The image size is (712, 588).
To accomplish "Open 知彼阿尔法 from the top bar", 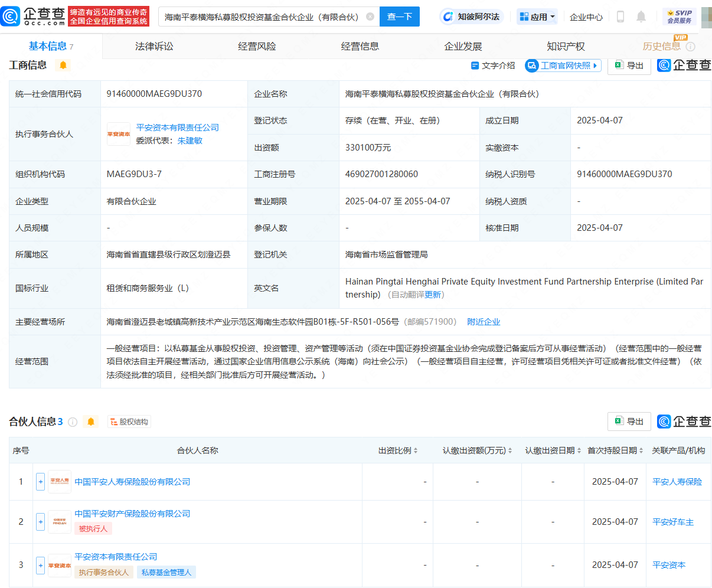I will point(472,17).
